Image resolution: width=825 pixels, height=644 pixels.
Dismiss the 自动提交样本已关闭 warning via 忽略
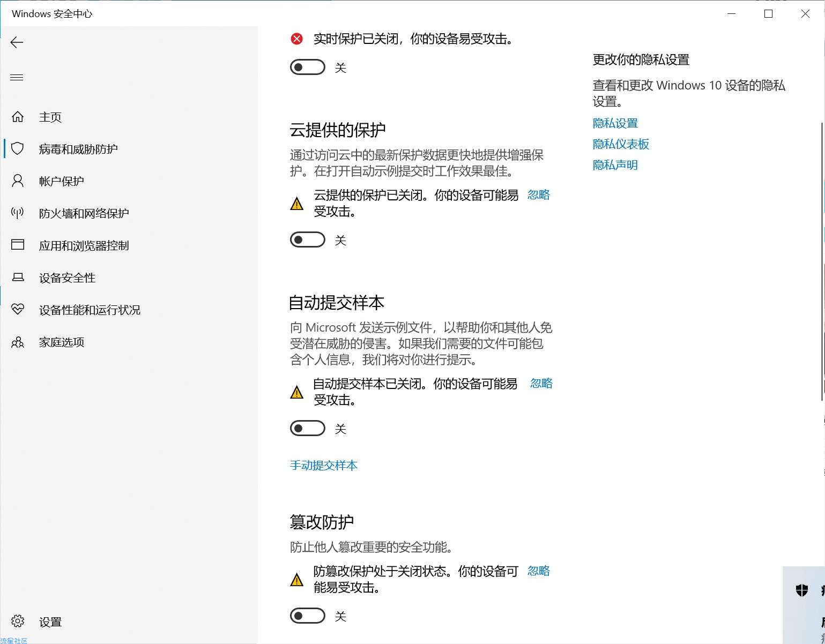coord(541,383)
